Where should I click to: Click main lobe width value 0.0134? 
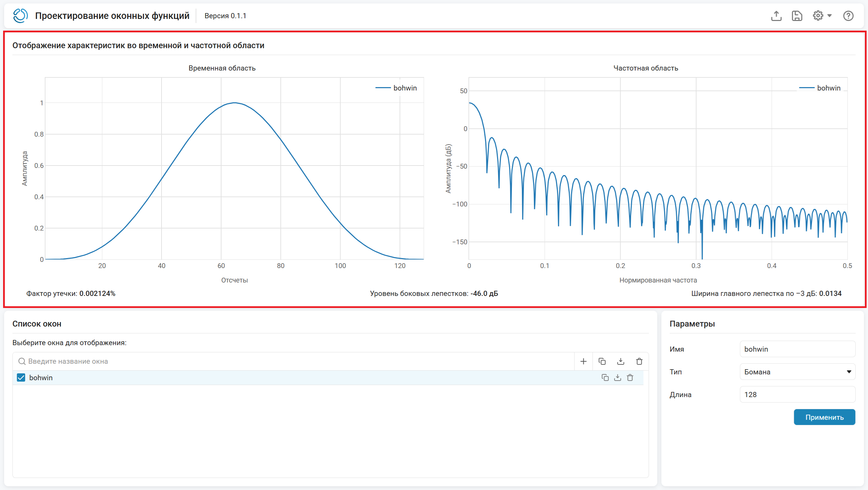(x=830, y=294)
